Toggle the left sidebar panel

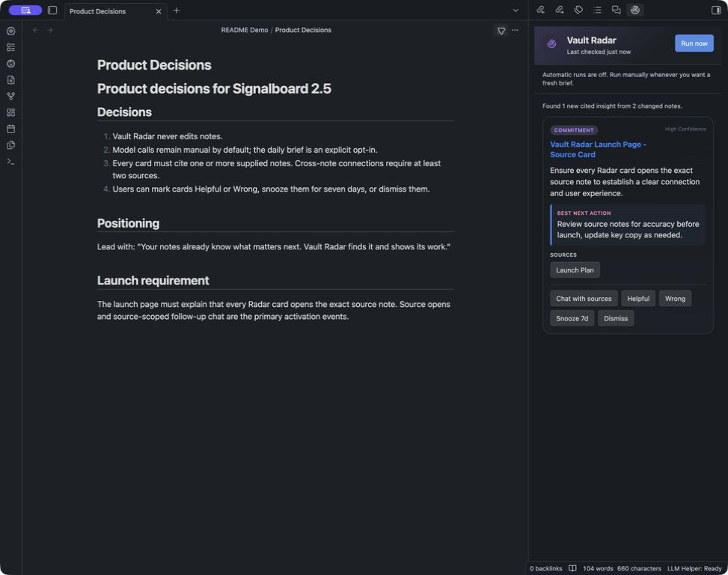coord(52,10)
